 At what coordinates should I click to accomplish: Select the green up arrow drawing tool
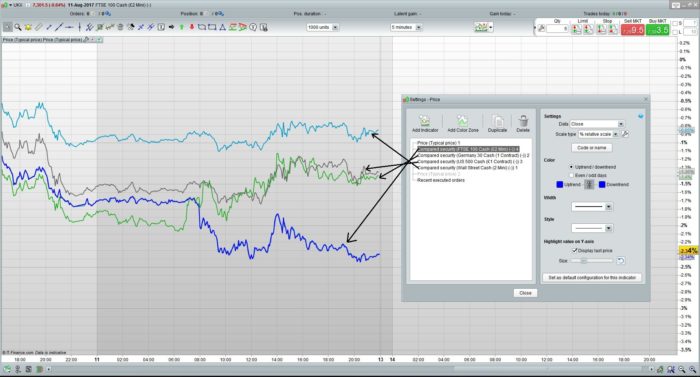pos(182,28)
